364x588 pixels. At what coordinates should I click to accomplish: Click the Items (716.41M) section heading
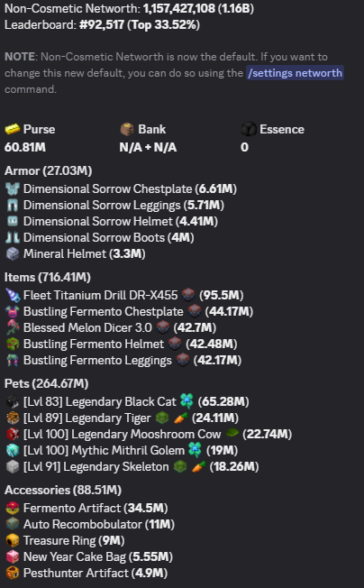click(x=48, y=278)
